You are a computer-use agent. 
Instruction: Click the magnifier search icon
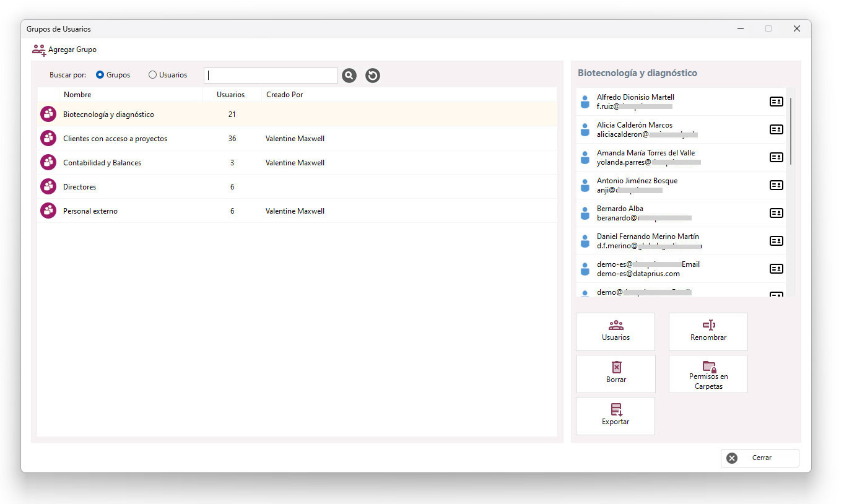349,76
